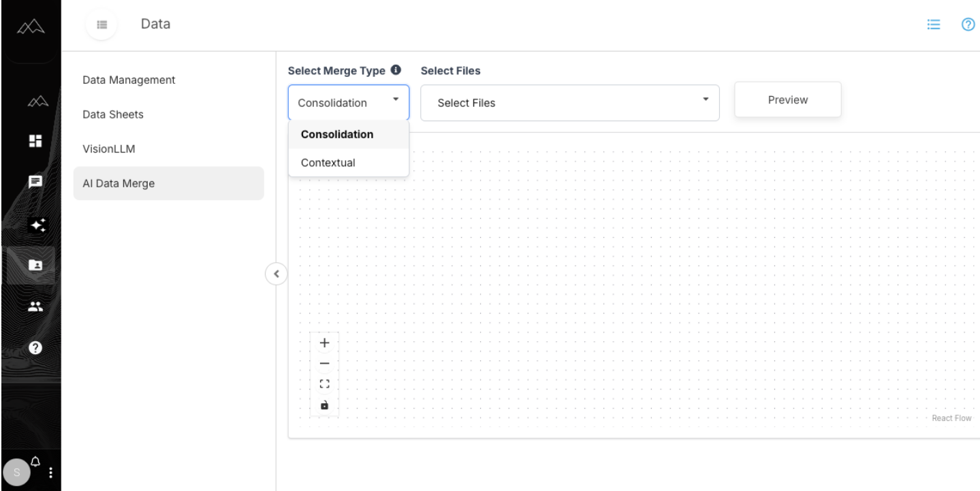The width and height of the screenshot is (980, 491).
Task: Open the Select Files dropdown
Action: (x=569, y=102)
